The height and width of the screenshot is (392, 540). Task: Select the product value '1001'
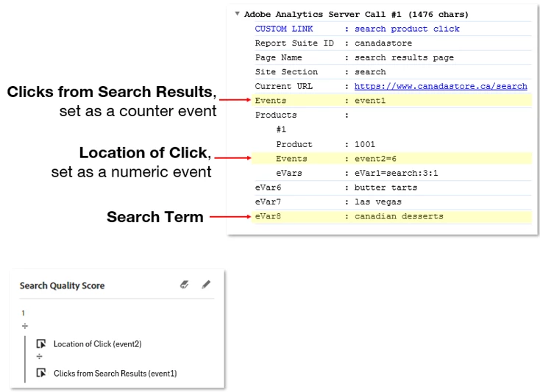click(x=365, y=144)
